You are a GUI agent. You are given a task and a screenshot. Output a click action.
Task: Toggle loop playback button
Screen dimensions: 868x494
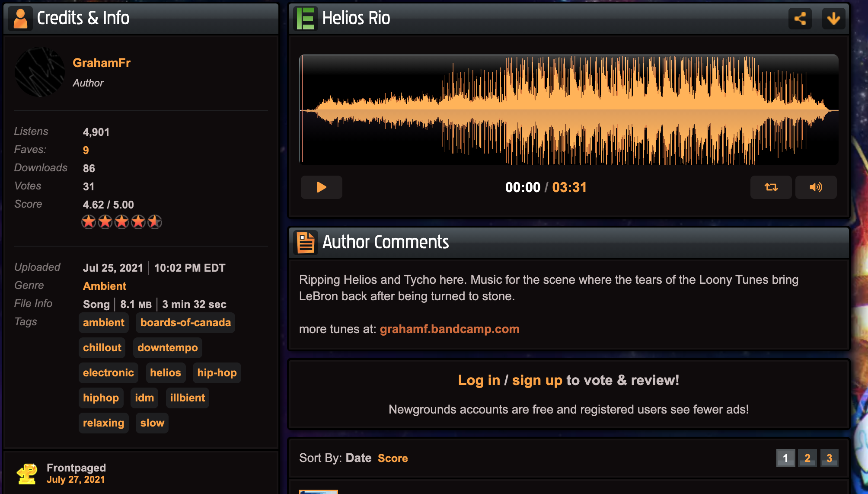click(x=771, y=187)
